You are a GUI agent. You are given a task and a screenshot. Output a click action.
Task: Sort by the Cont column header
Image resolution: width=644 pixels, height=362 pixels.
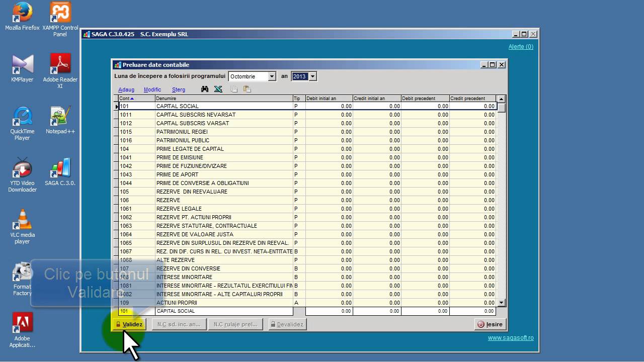click(136, 99)
